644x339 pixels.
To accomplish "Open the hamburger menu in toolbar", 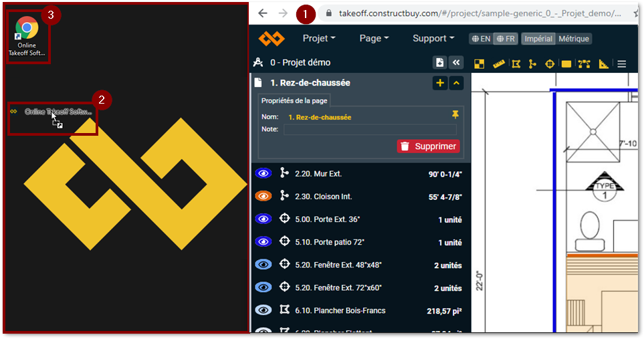I will click(622, 64).
